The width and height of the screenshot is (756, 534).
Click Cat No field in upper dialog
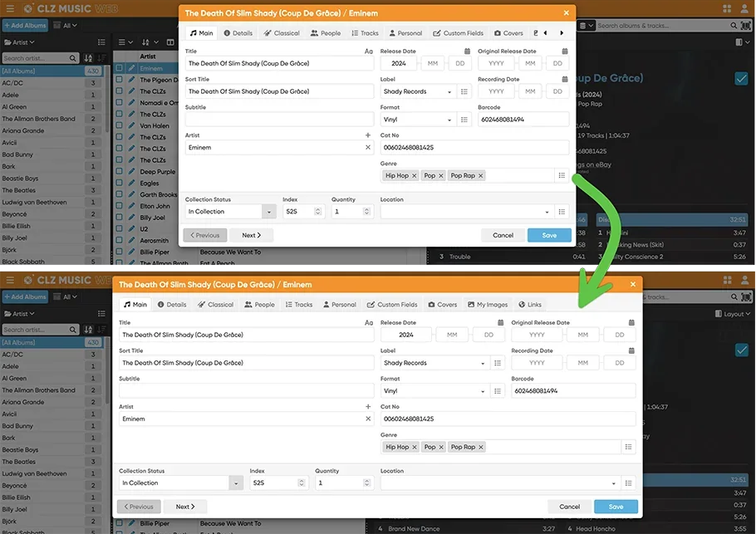coord(474,148)
